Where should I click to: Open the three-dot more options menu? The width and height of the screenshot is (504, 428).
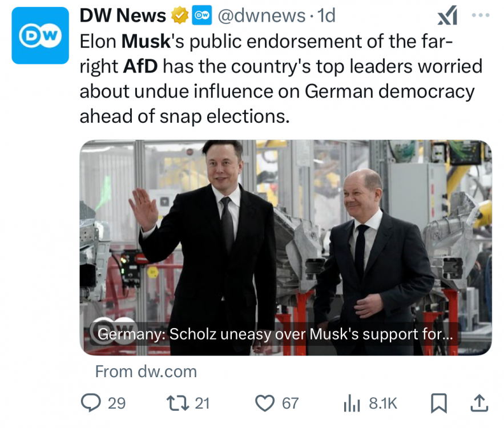pos(481,15)
